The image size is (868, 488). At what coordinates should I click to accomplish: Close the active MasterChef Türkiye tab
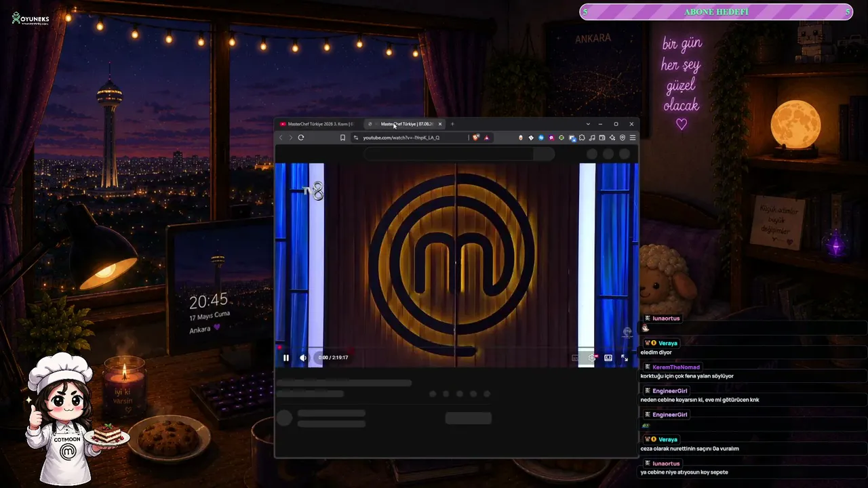[x=440, y=124]
